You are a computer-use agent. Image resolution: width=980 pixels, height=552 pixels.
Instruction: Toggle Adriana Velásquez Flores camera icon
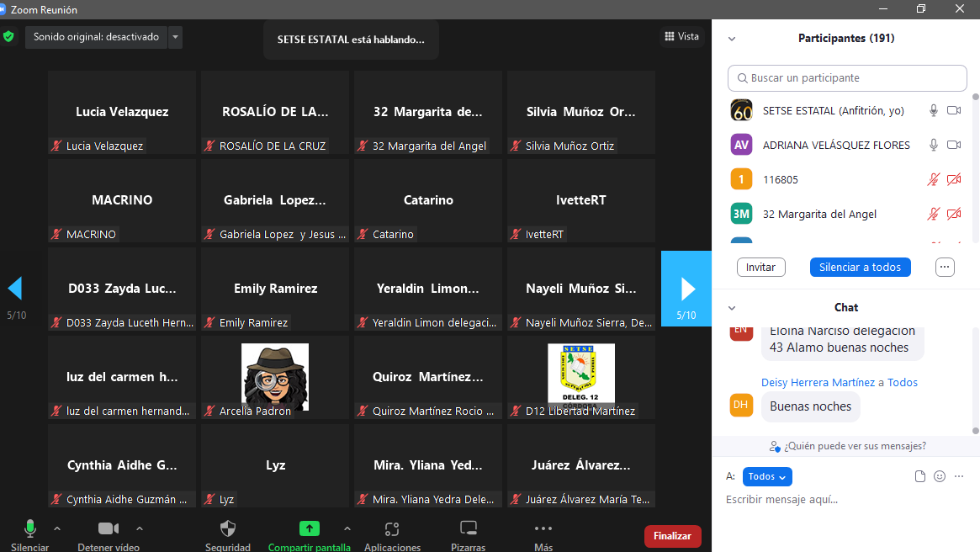coord(954,145)
